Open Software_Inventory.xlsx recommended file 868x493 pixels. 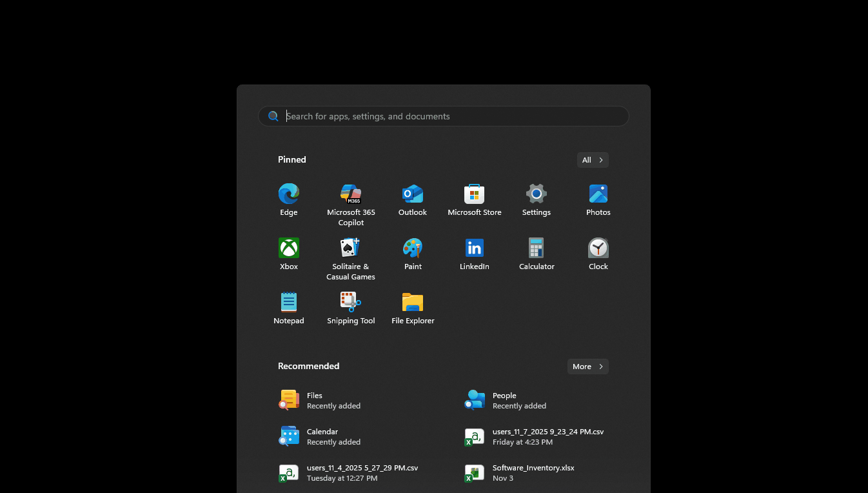[533, 473]
